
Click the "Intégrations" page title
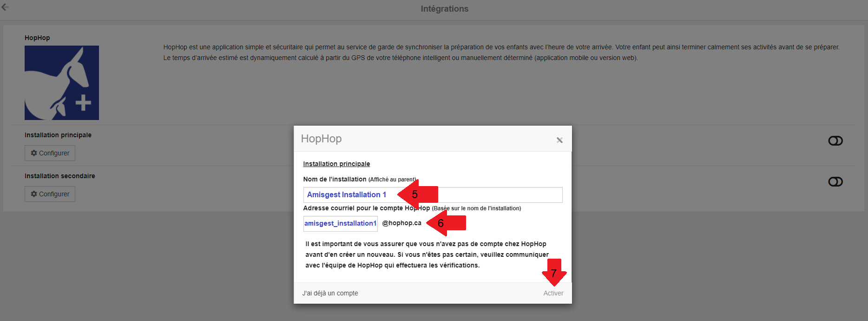click(x=445, y=9)
